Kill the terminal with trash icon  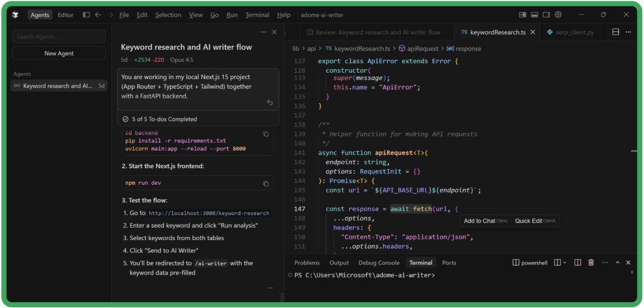(x=591, y=263)
